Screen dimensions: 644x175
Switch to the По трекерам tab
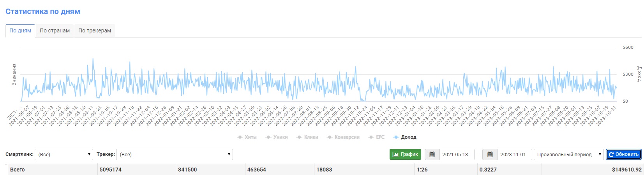95,30
